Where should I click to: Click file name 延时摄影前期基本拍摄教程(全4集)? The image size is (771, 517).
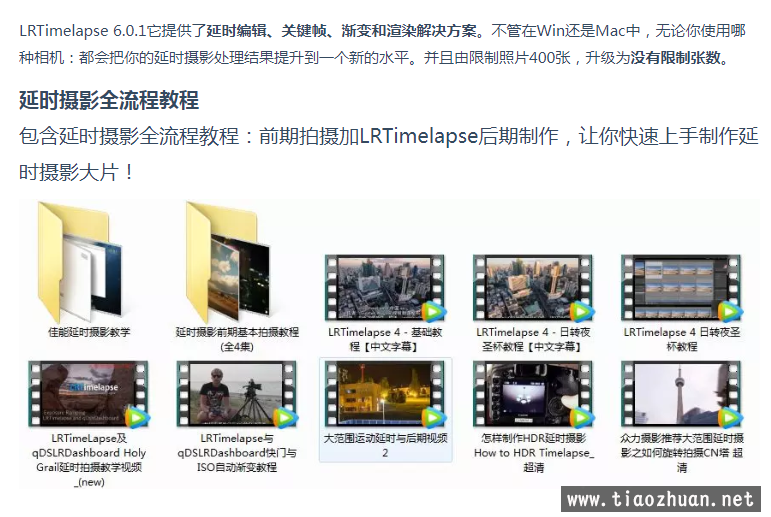tap(237, 339)
